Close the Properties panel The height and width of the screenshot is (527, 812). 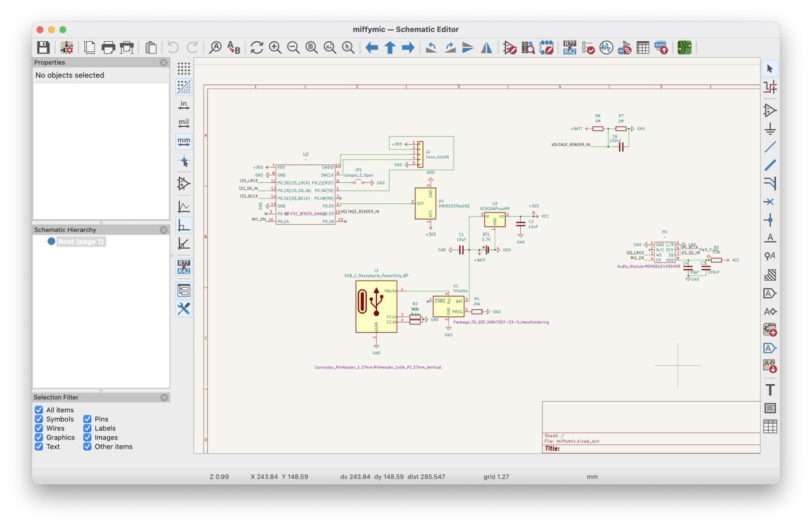(164, 62)
